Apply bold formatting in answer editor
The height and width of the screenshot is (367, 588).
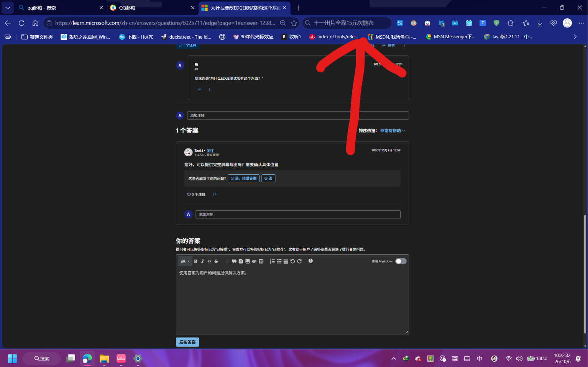(x=195, y=261)
